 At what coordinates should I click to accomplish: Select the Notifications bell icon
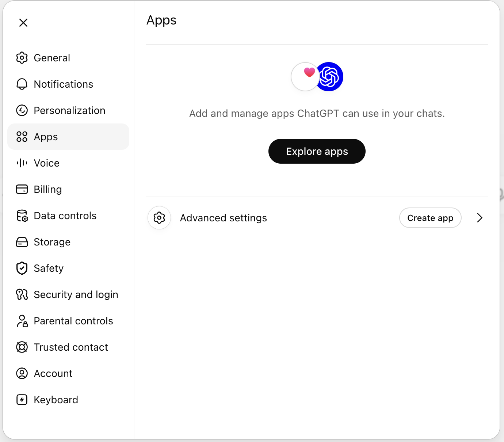click(x=22, y=84)
